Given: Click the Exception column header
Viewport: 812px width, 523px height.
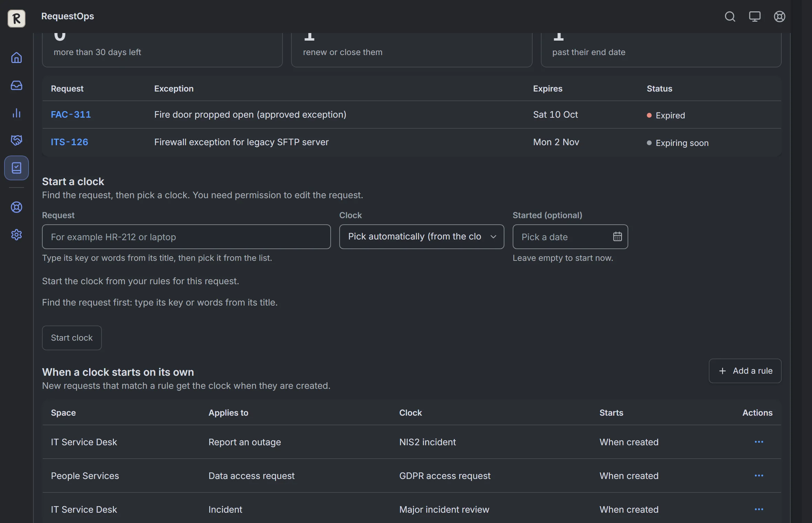Looking at the screenshot, I should (x=174, y=88).
